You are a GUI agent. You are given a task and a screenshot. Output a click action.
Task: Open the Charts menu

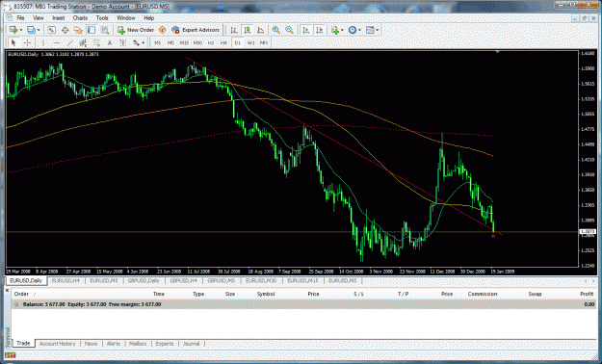click(80, 18)
